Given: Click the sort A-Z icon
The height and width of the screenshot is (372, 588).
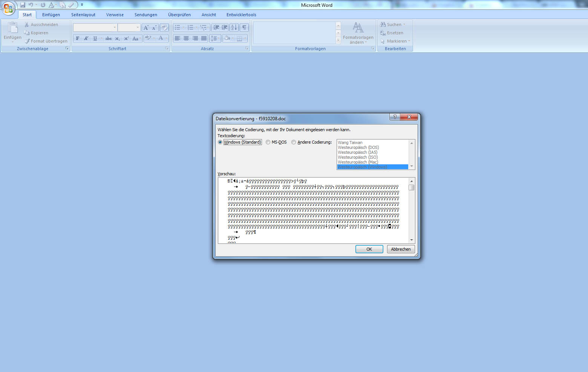Looking at the screenshot, I should point(234,28).
